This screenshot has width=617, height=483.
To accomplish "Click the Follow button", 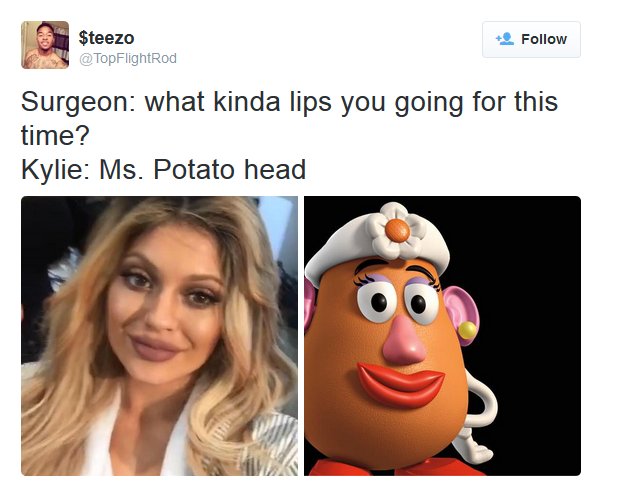I will 531,39.
